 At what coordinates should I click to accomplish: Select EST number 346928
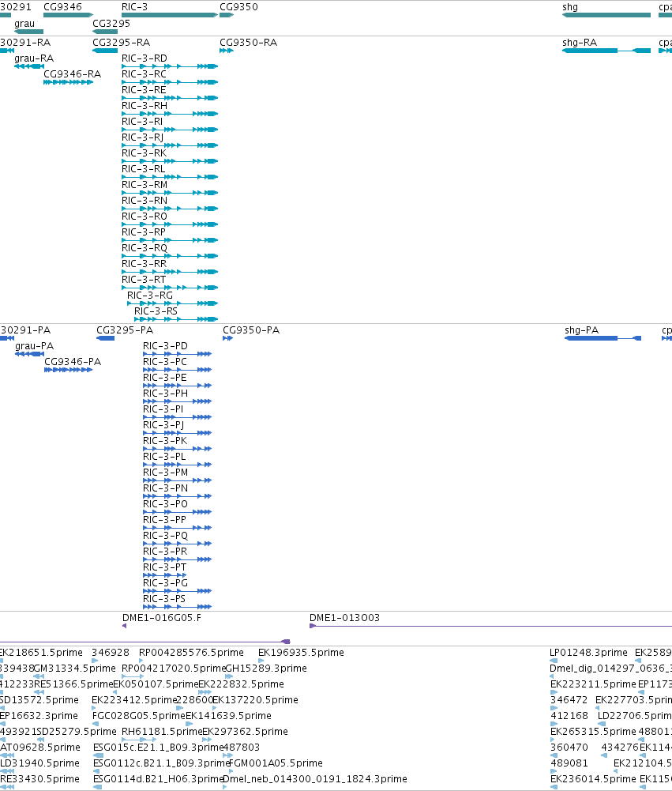tap(111, 653)
